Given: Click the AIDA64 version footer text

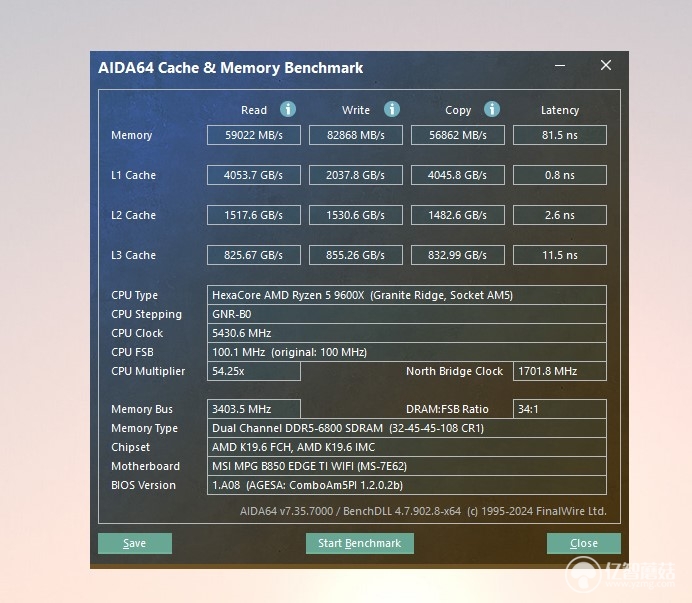Looking at the screenshot, I should coord(423,511).
